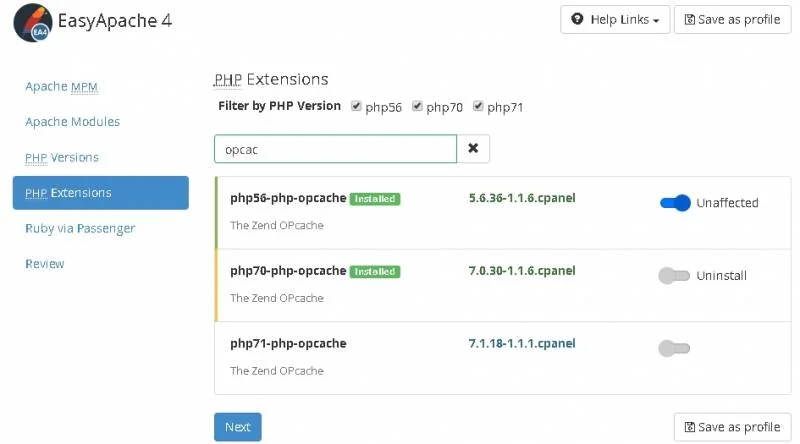The image size is (800, 444).
Task: Go to Apache Modules section
Action: (x=72, y=122)
